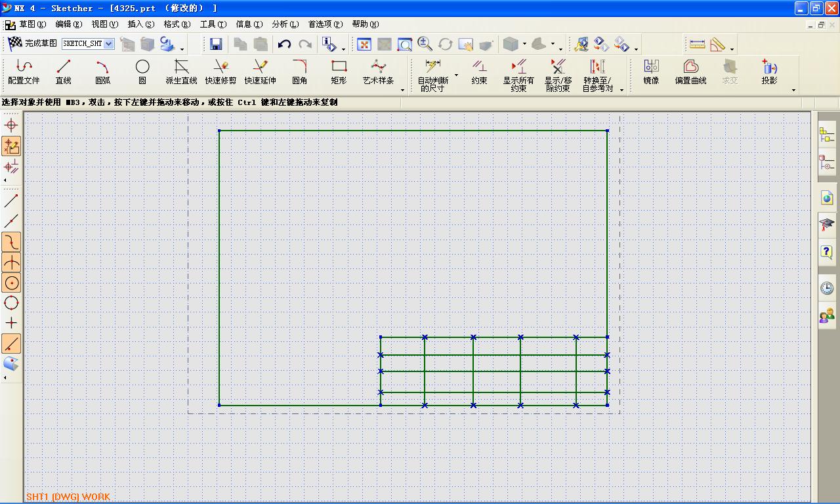Open the roles users panel icon

tap(827, 316)
